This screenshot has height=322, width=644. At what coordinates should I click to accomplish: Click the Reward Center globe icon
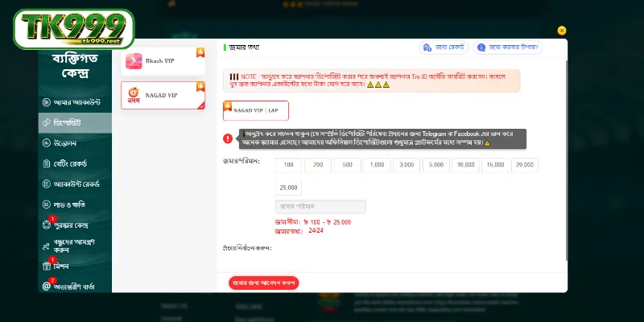coord(47,225)
